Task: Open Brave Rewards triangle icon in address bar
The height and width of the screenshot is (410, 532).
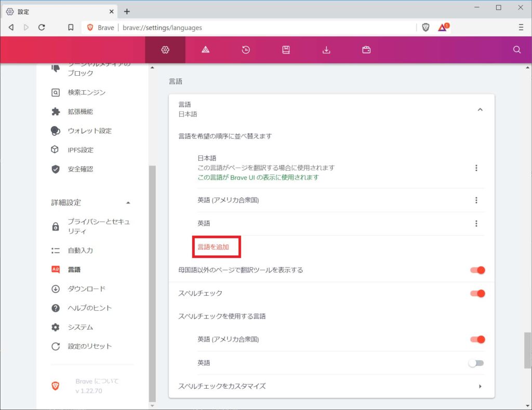Action: [442, 28]
